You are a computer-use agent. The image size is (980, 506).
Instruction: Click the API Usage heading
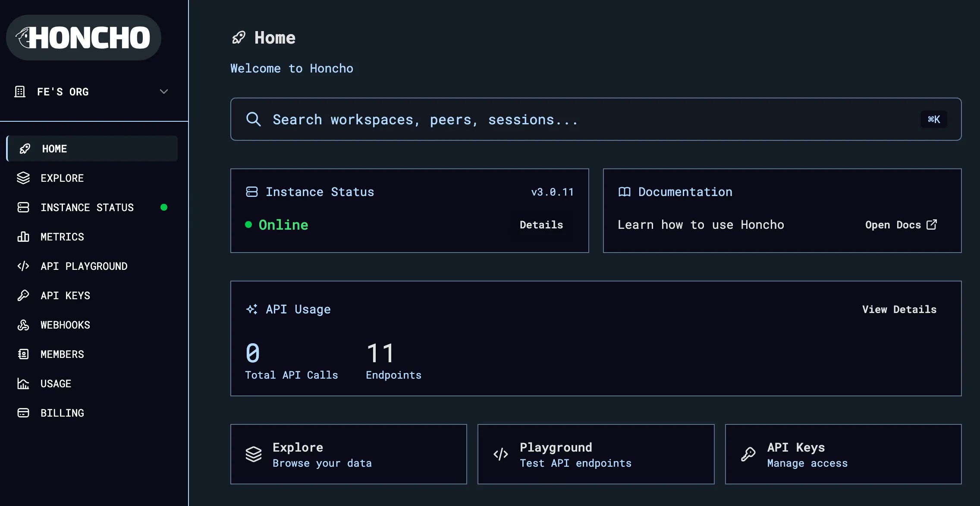298,310
